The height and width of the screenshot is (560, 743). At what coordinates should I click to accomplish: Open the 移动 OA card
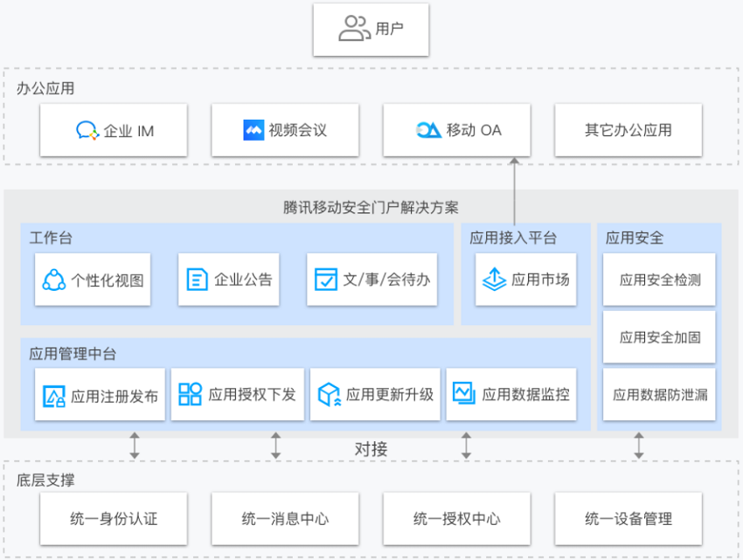pyautogui.click(x=457, y=130)
